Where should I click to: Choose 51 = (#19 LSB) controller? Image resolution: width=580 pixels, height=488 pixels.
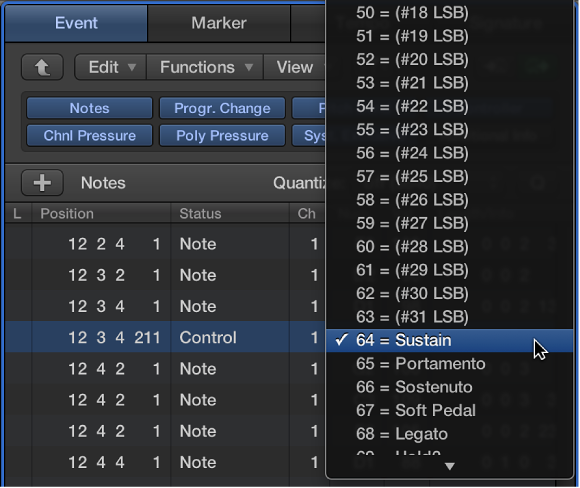449,36
